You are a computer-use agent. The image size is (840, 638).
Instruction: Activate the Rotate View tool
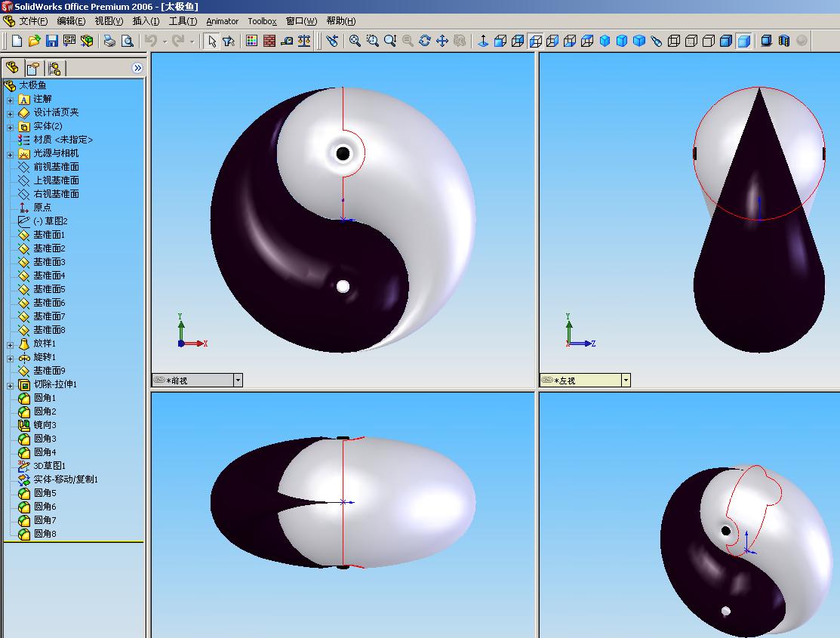coord(425,41)
